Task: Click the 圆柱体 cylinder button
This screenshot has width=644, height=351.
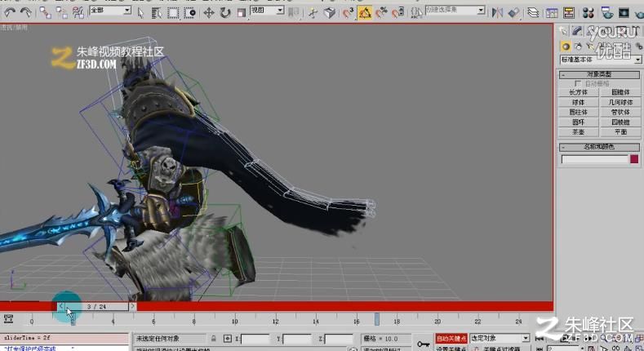Action: pos(578,112)
